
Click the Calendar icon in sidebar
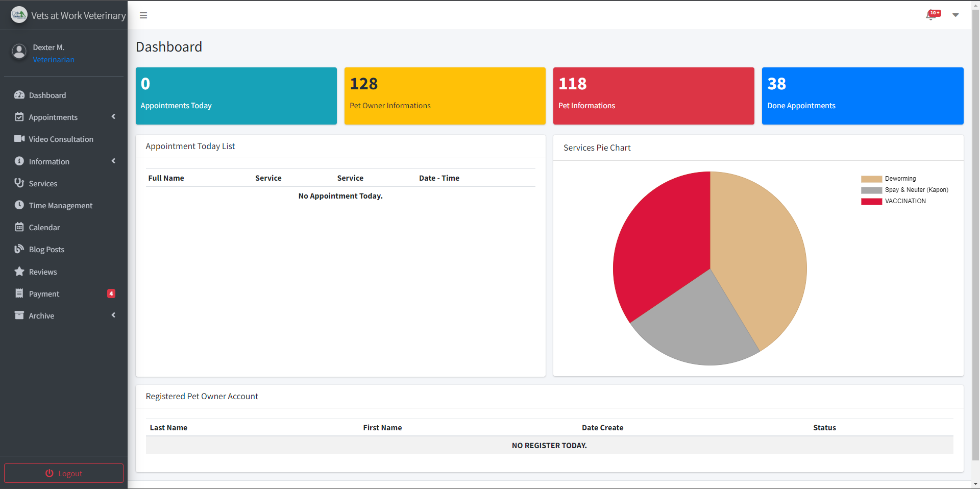[x=19, y=227]
